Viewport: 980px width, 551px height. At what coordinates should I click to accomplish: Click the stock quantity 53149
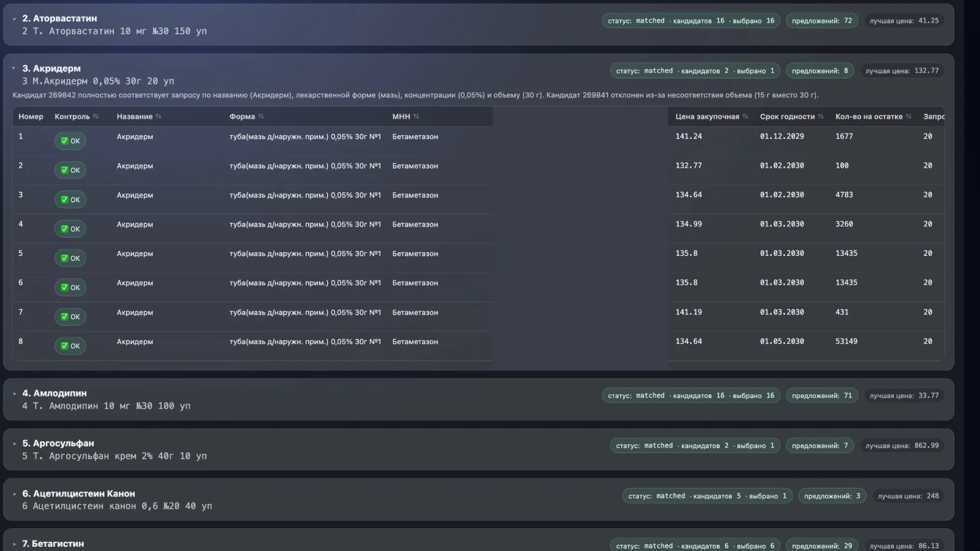846,342
